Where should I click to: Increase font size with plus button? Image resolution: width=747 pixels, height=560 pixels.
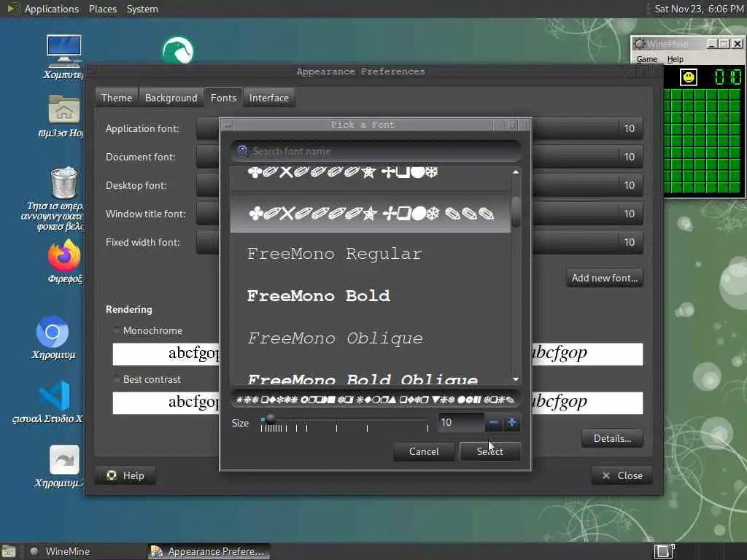pyautogui.click(x=511, y=422)
